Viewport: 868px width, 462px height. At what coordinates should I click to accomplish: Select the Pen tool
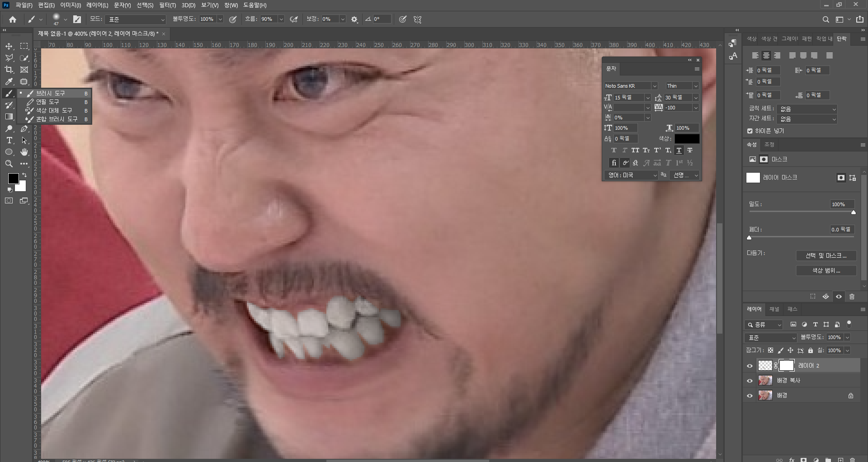tap(24, 128)
